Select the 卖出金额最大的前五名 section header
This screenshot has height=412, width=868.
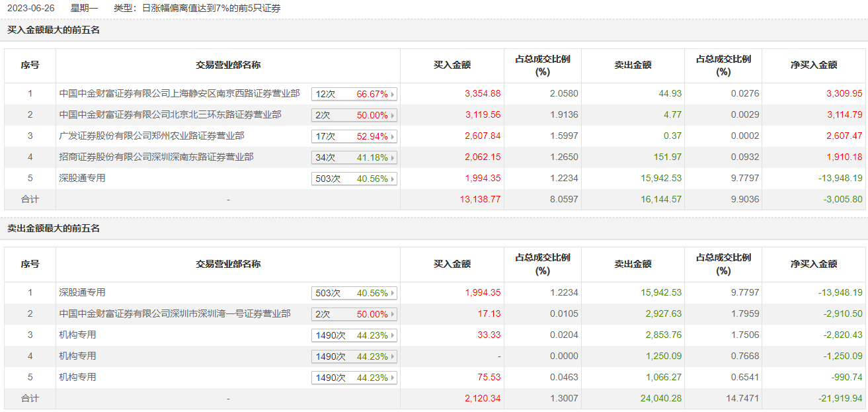click(54, 228)
